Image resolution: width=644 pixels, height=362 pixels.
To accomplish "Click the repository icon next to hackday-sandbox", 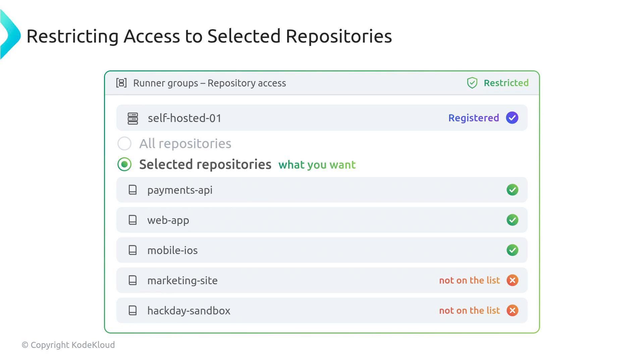I will (133, 310).
